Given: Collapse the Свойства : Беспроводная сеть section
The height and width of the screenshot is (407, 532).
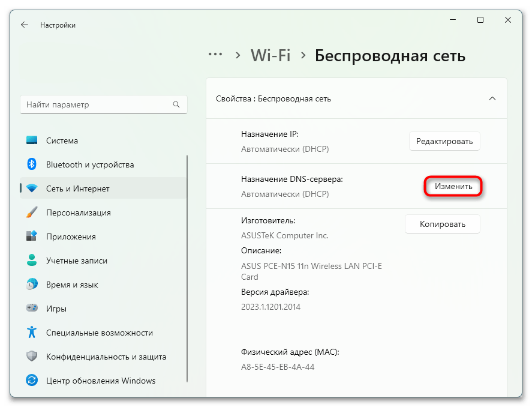Looking at the screenshot, I should click(x=492, y=98).
